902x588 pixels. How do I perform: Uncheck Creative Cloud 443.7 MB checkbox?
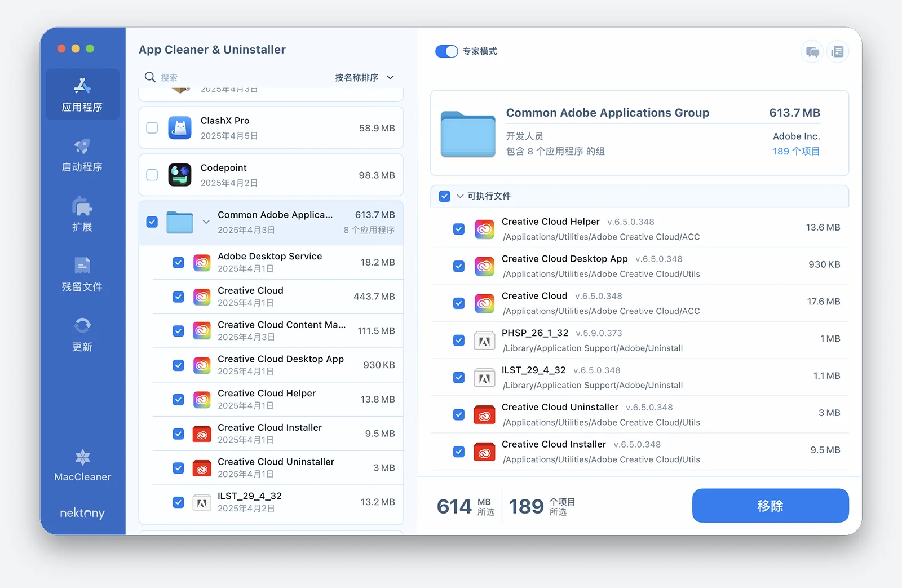point(178,297)
